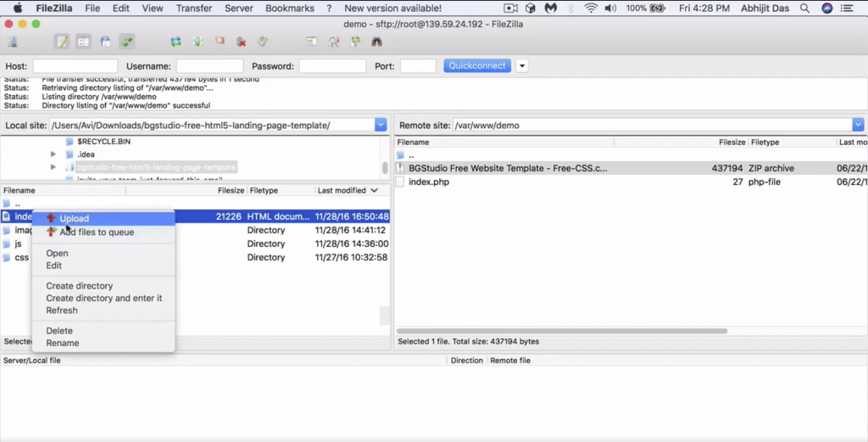Select $RECYCLE.BIN in the local tree
The height and width of the screenshot is (442, 868).
point(104,141)
